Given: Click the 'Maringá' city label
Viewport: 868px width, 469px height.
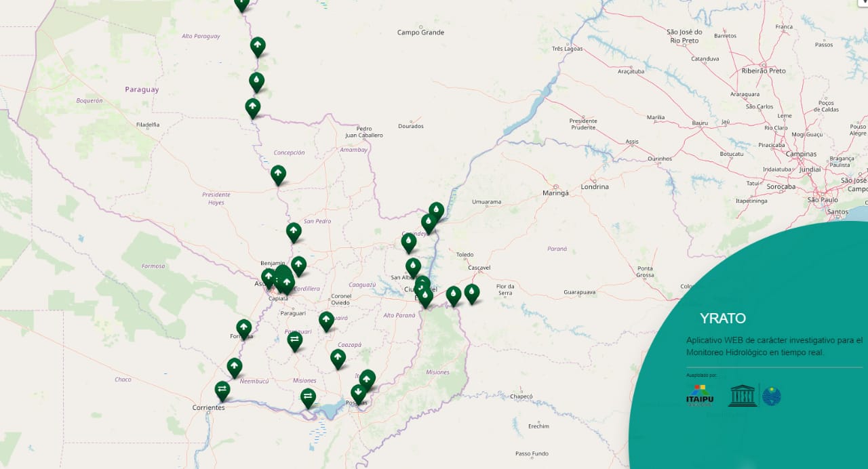Looking at the screenshot, I should point(555,193).
